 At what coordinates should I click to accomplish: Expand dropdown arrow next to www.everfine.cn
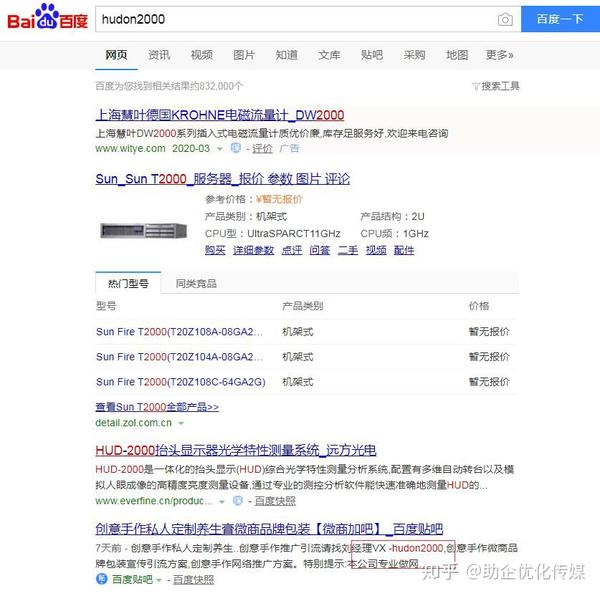(x=222, y=502)
